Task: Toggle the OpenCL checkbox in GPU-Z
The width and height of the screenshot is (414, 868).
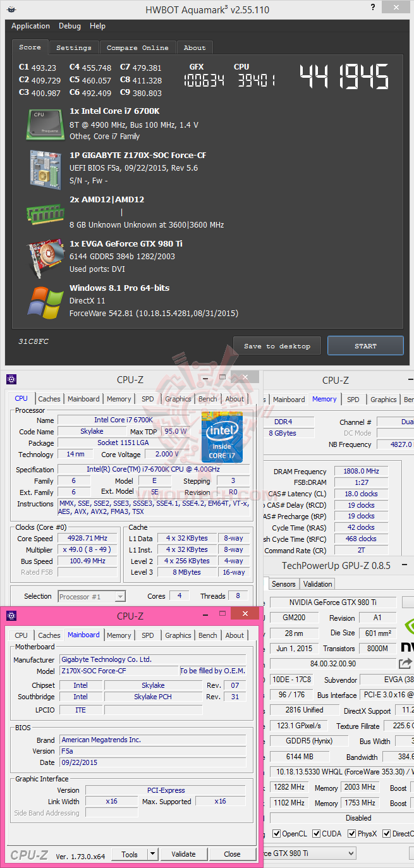Action: pyautogui.click(x=277, y=833)
